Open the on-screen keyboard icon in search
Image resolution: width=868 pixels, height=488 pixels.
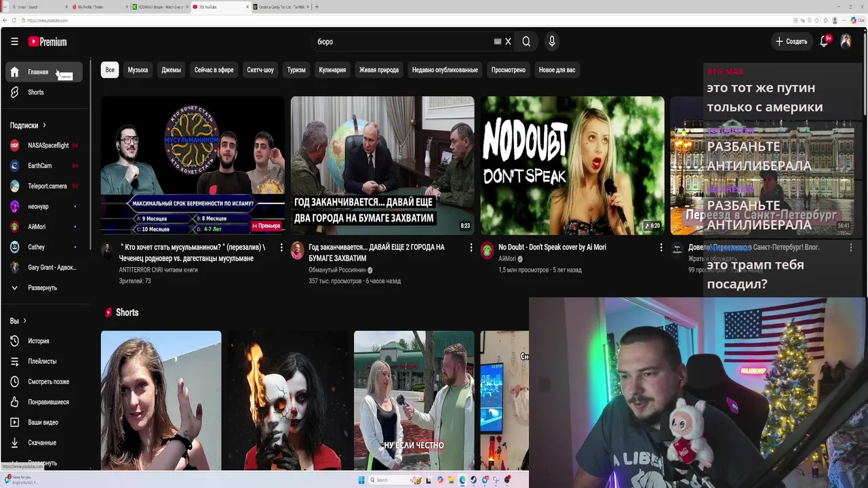click(497, 41)
